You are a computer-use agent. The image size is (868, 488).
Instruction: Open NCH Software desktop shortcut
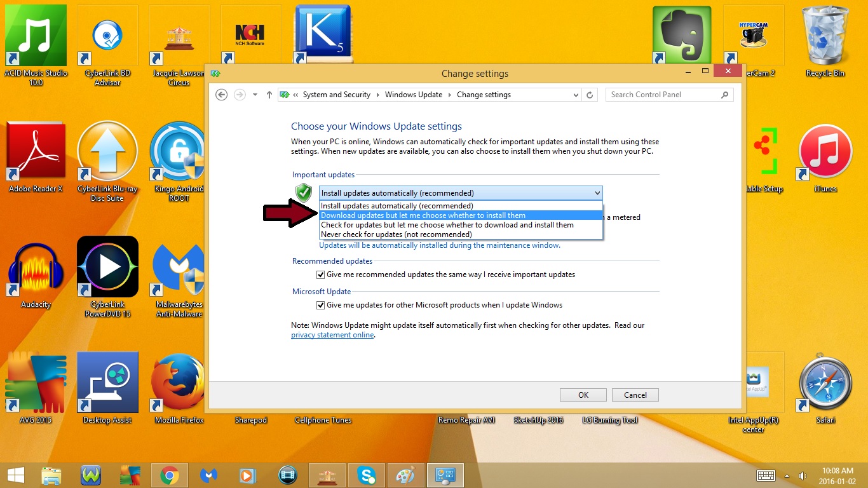click(251, 34)
